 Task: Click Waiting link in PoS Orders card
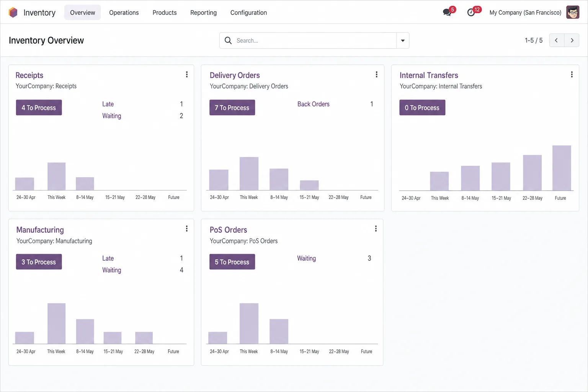(x=307, y=258)
